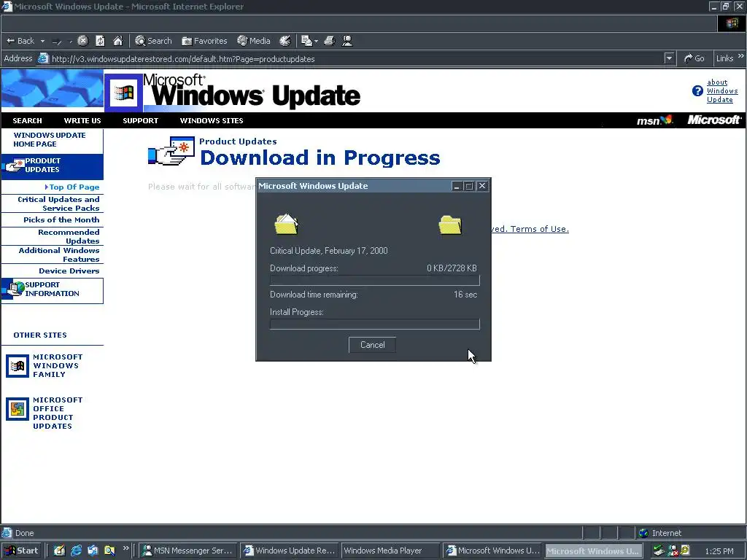This screenshot has height=560, width=747.
Task: Click the Microsoft Office puzzle icon
Action: tap(18, 409)
